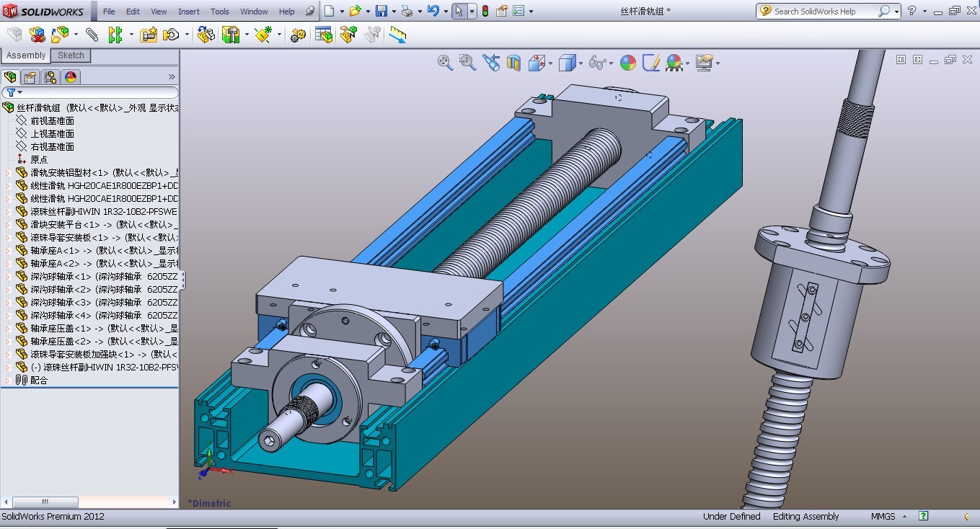Return to the Previous View
Screen dimensions: 980x529
(x=491, y=63)
